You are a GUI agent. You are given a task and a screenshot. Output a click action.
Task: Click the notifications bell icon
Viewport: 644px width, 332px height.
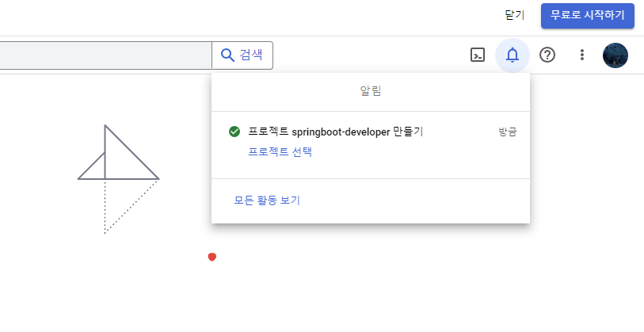click(513, 55)
